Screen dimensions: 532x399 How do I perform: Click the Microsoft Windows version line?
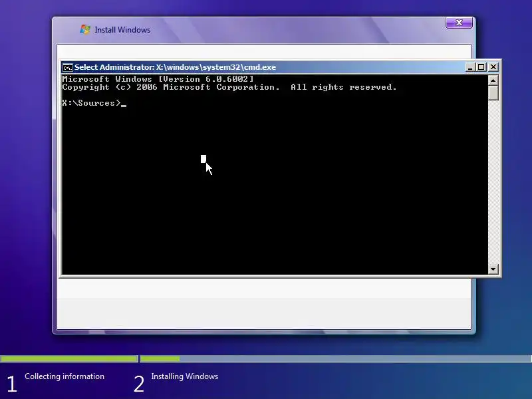(158, 79)
